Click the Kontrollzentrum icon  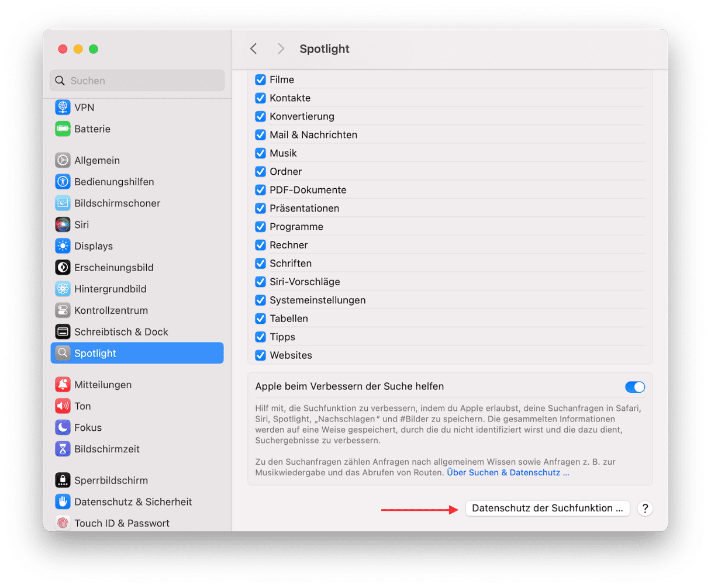tap(63, 310)
